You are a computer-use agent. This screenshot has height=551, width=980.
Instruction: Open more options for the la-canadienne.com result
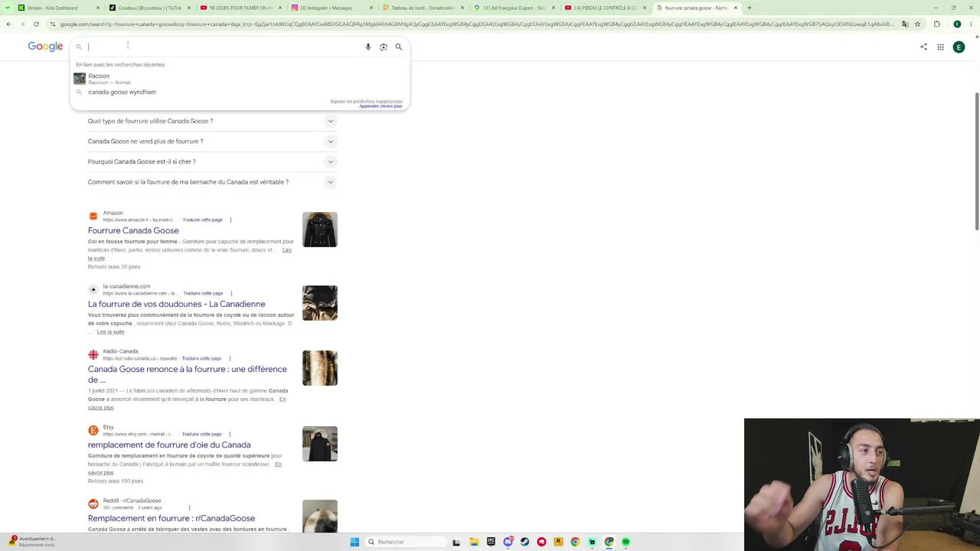(x=231, y=294)
